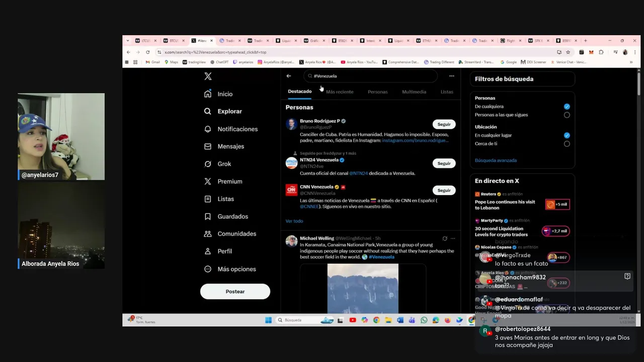Click browser reload button
644x362 pixels.
pos(147,52)
